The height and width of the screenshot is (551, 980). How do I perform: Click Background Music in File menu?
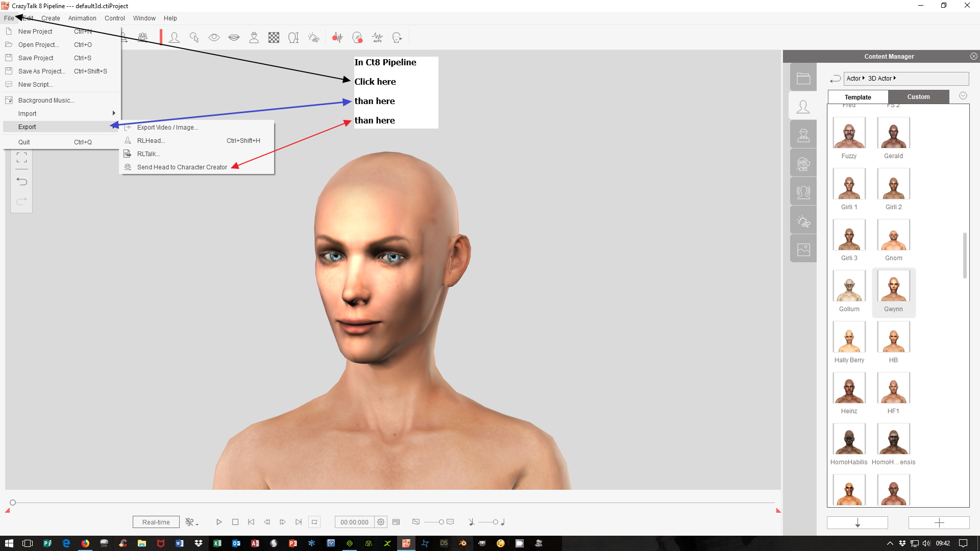click(61, 100)
